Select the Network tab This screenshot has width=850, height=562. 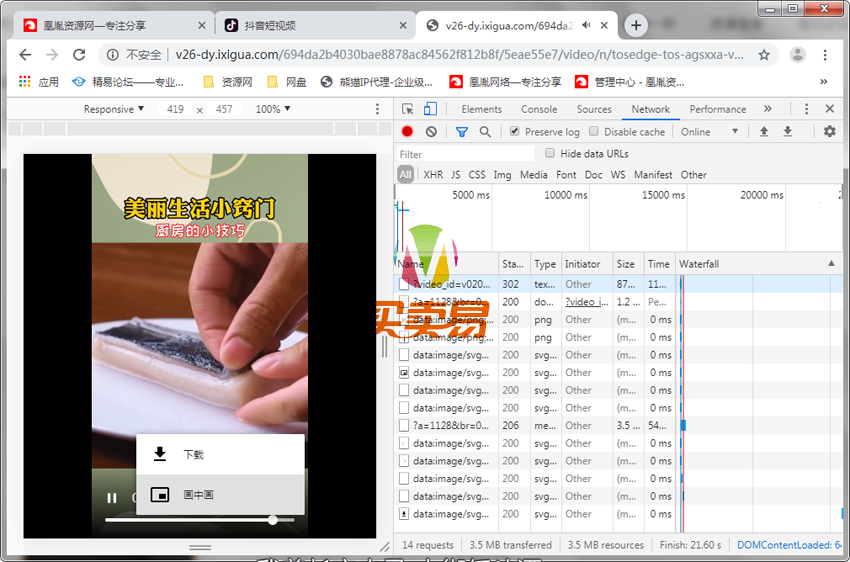[x=651, y=109]
